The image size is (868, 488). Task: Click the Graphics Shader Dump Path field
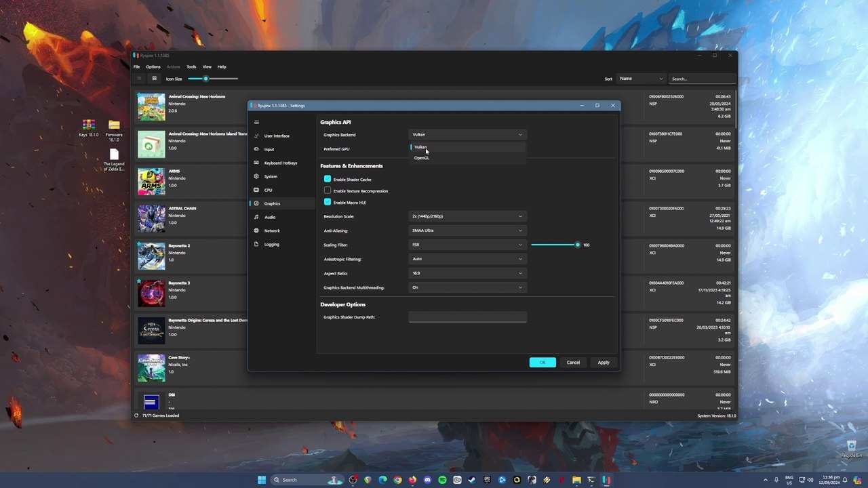467,317
